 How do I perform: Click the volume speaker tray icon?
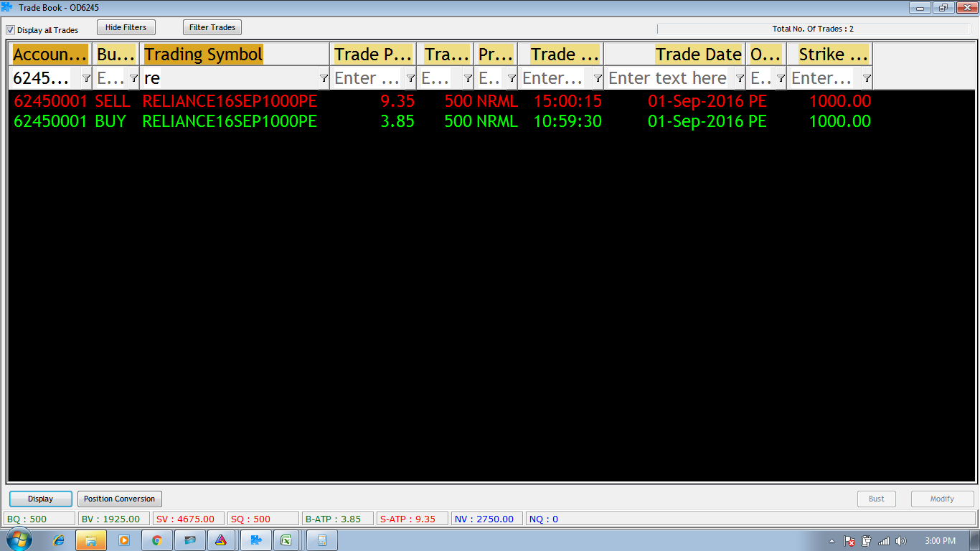coord(901,541)
